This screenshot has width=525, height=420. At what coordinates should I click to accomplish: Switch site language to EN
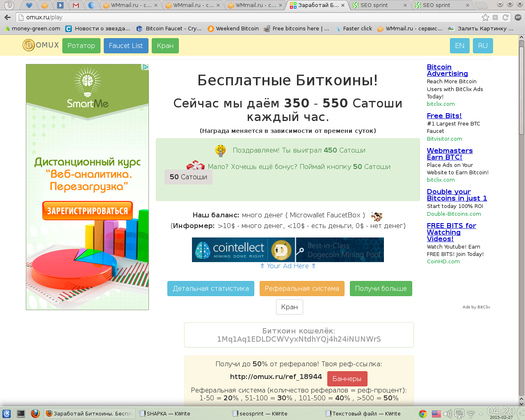click(x=460, y=46)
